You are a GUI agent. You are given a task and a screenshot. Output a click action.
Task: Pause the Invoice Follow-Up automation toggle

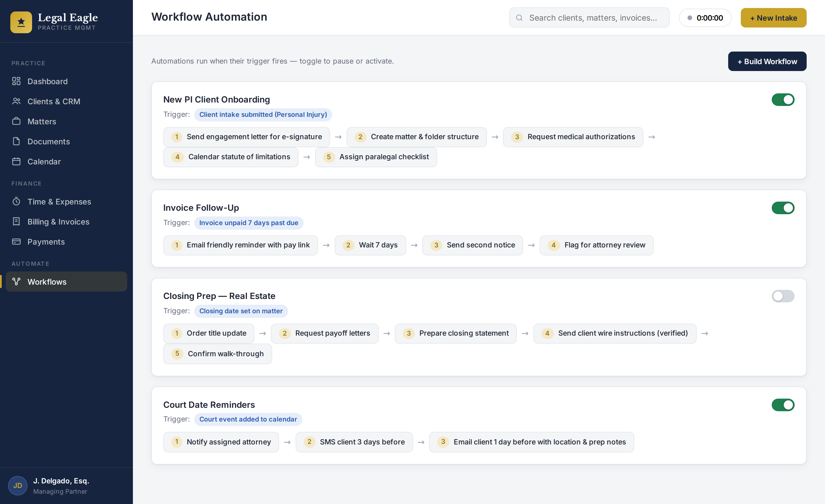click(x=783, y=208)
